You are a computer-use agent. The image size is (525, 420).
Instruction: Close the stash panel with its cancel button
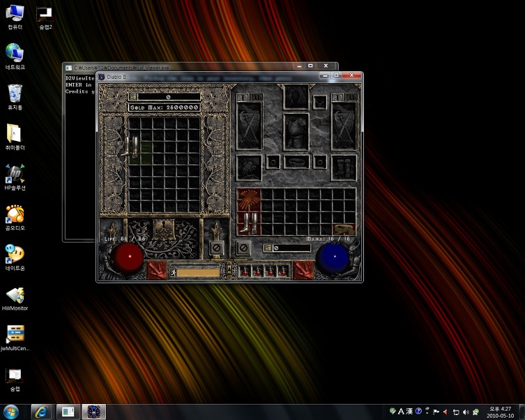click(x=216, y=248)
